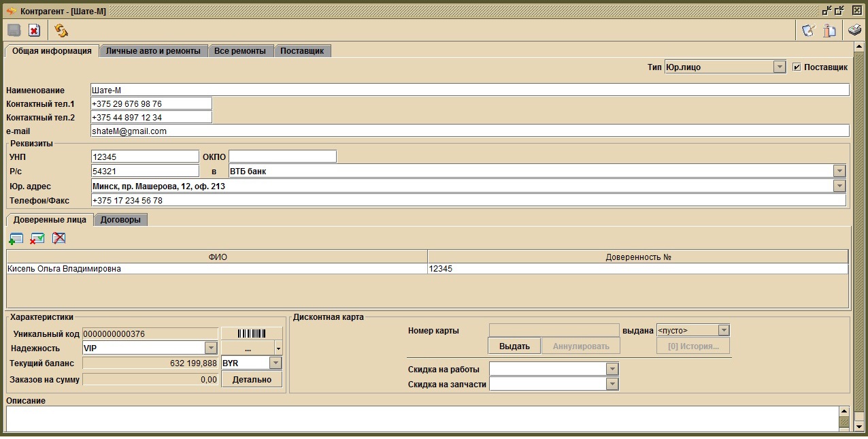The width and height of the screenshot is (868, 439).
Task: Click the empty ОКПО field
Action: tap(282, 157)
